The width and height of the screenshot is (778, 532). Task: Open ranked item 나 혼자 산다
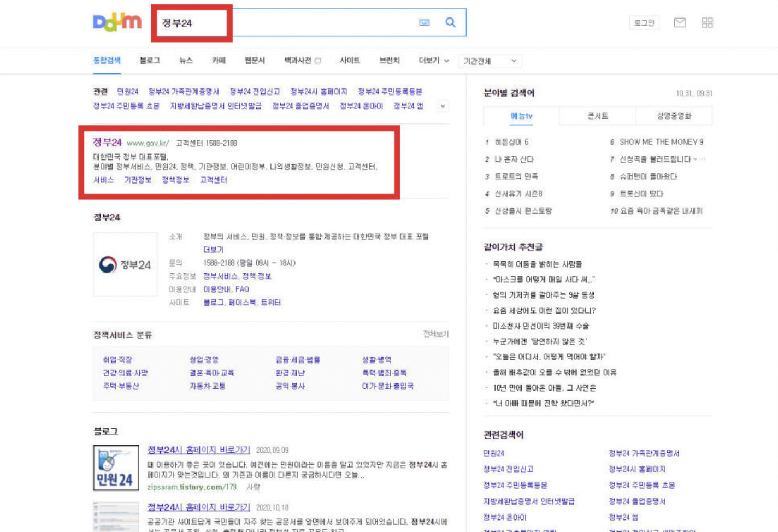[514, 159]
